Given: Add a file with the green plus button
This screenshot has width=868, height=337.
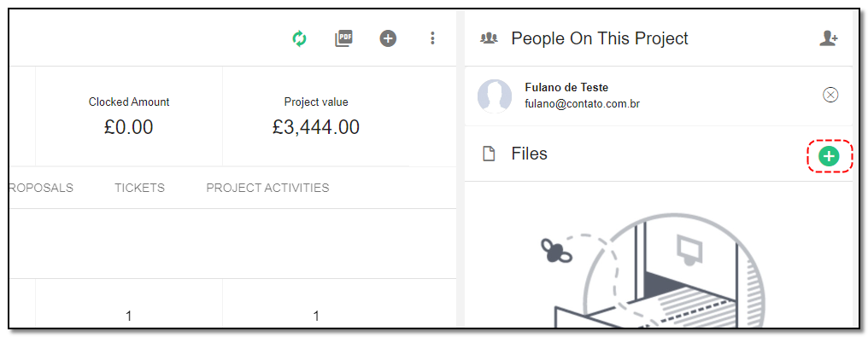Looking at the screenshot, I should [x=829, y=156].
